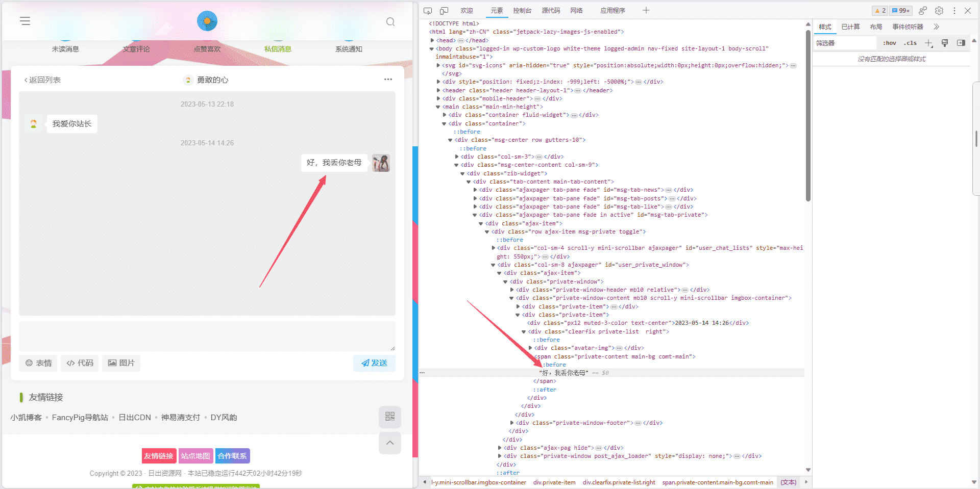Click the site search magnifier icon

point(390,21)
